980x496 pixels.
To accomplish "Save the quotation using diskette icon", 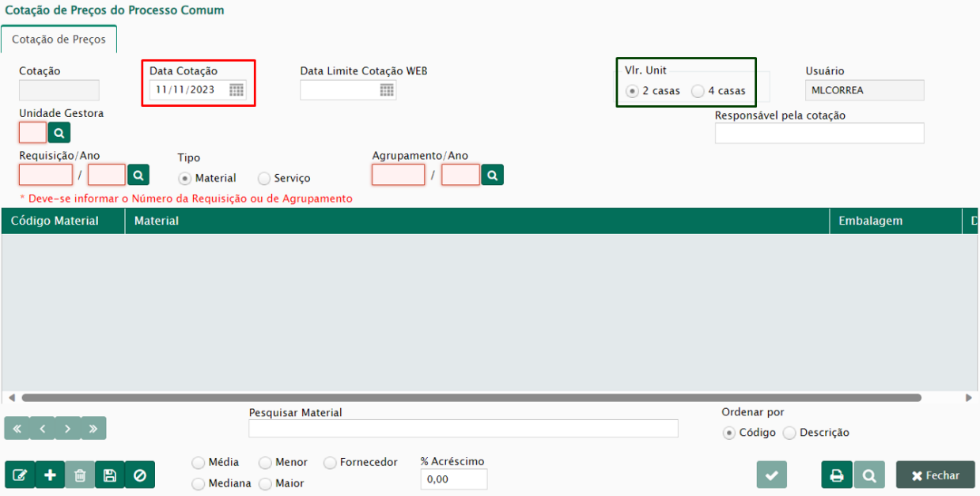I will coord(110,475).
